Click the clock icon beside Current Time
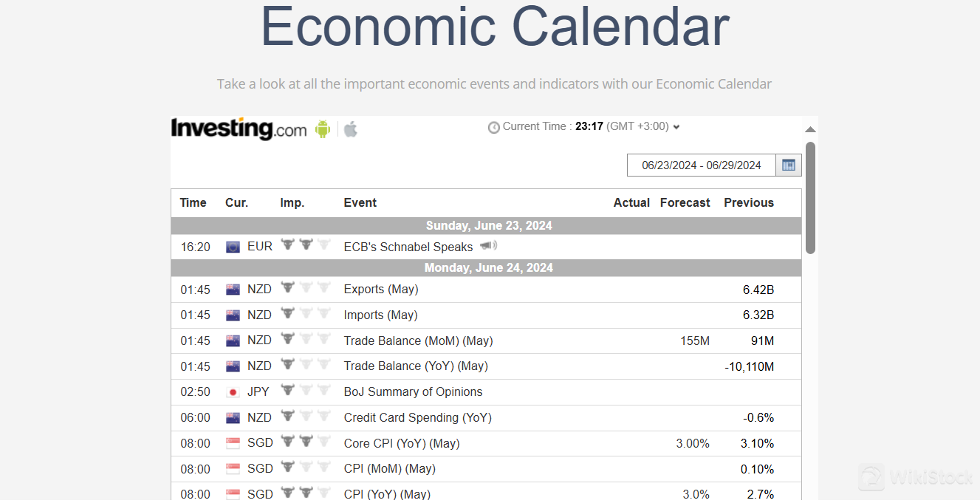 494,127
